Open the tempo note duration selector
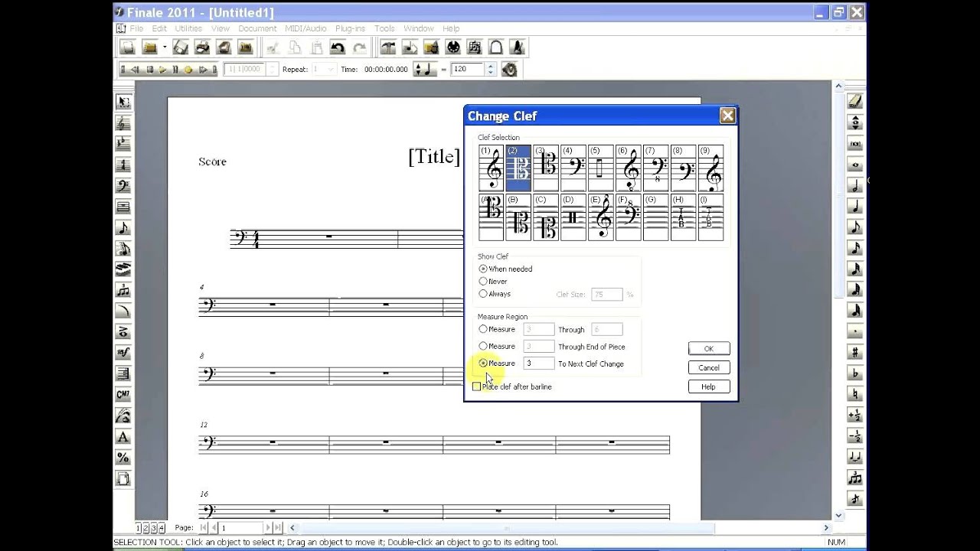 point(424,69)
